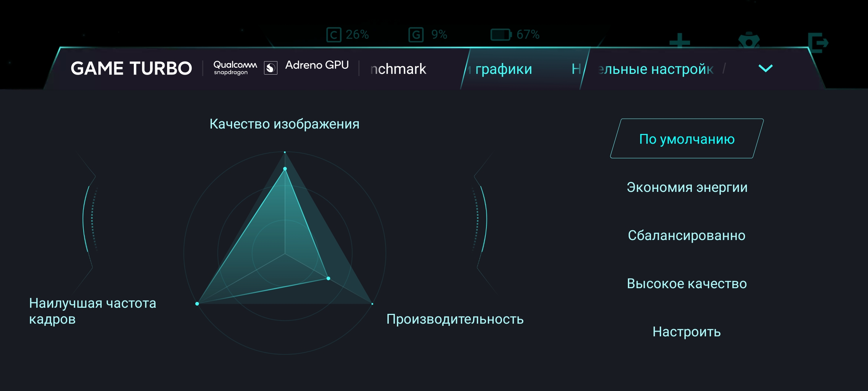Click the plus icon at top right
The height and width of the screenshot is (391, 868).
point(680,42)
